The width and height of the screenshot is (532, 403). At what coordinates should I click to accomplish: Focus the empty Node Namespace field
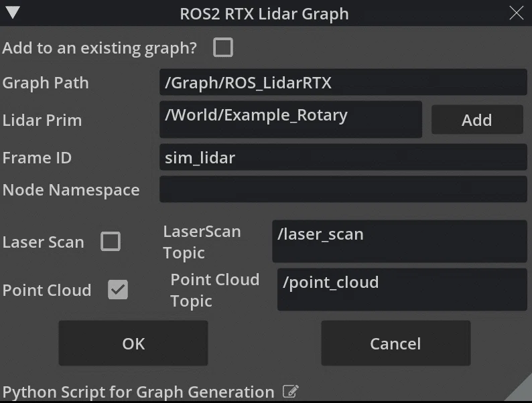(343, 189)
